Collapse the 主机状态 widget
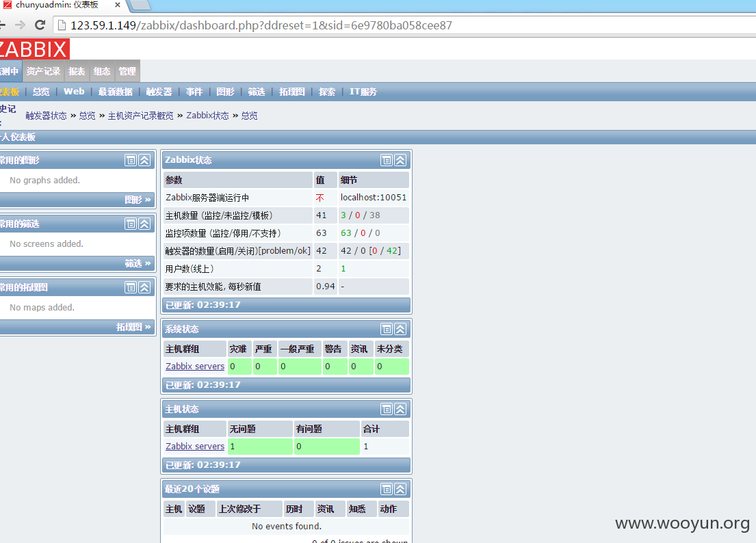The height and width of the screenshot is (543, 756). (400, 409)
